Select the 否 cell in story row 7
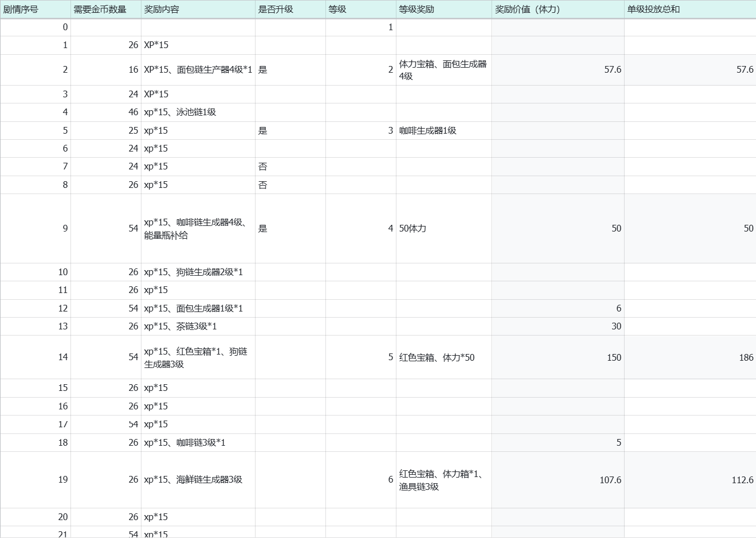This screenshot has height=538, width=756. tap(290, 167)
